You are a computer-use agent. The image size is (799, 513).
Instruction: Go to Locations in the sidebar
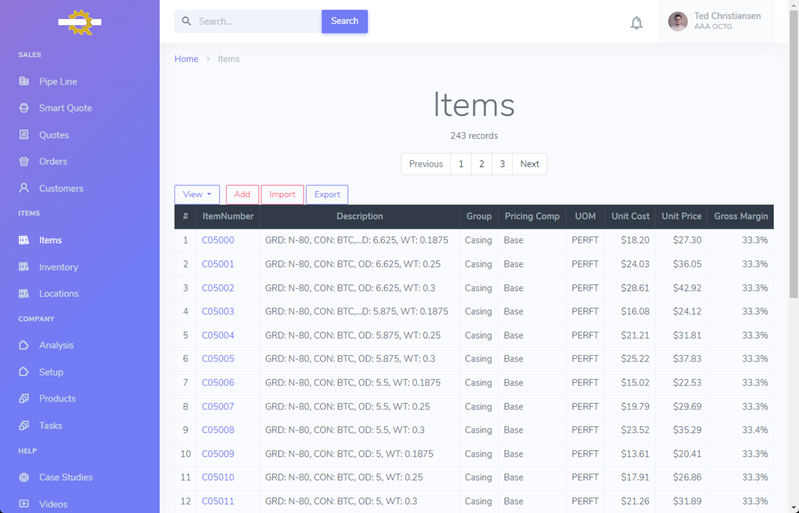[x=58, y=294]
